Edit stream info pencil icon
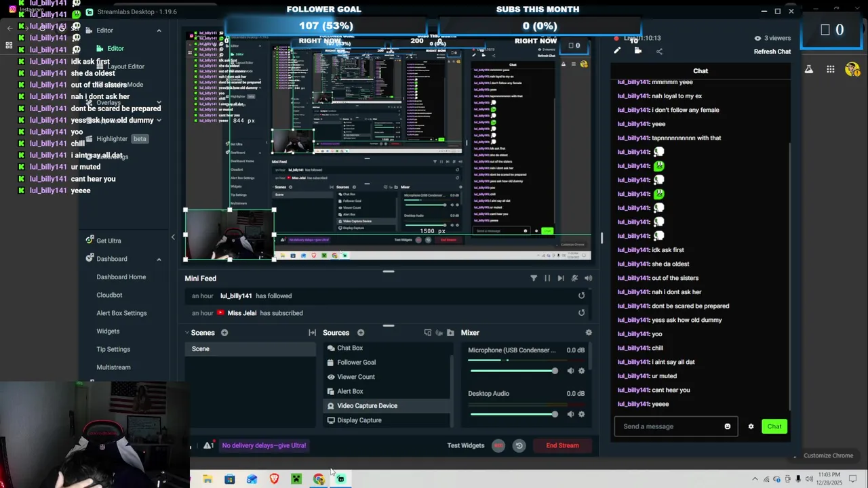 pyautogui.click(x=617, y=51)
